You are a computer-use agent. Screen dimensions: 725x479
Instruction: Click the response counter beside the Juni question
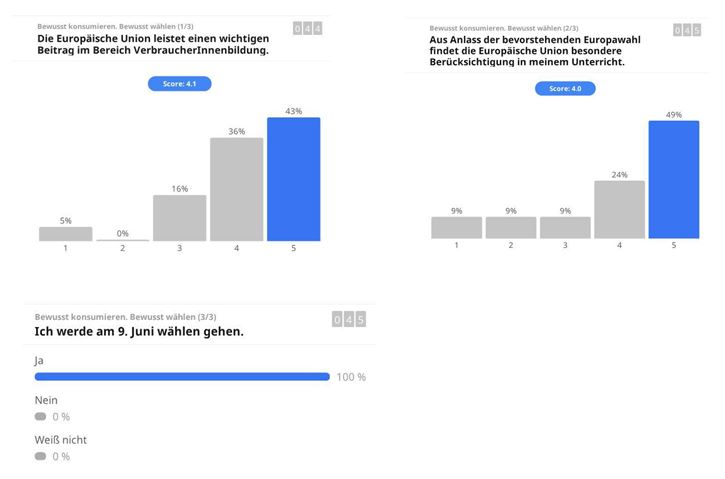pos(349,319)
